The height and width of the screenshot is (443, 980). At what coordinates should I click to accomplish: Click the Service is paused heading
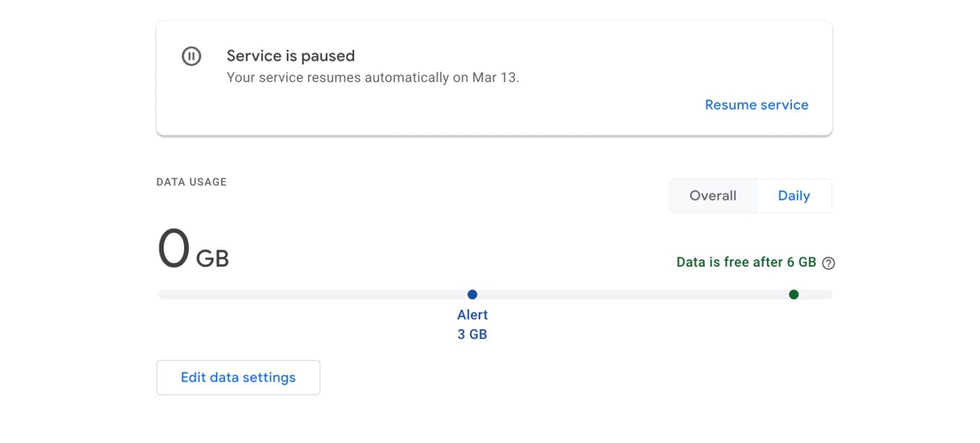291,56
